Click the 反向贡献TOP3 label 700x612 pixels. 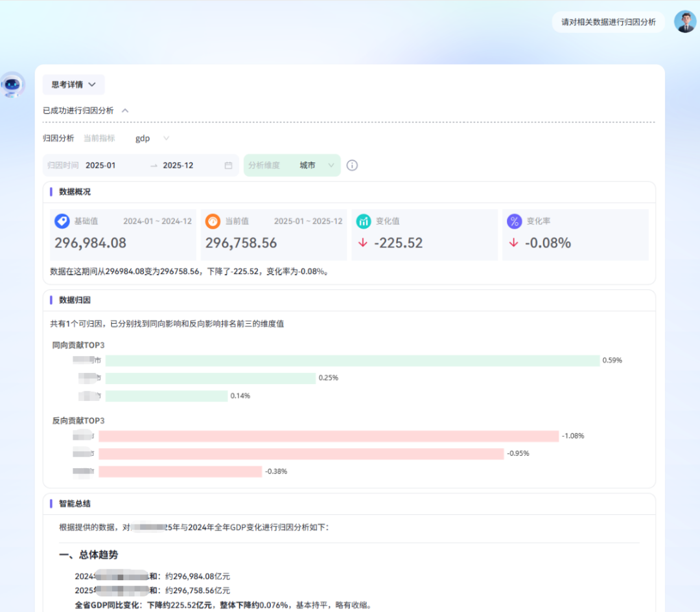click(x=78, y=421)
